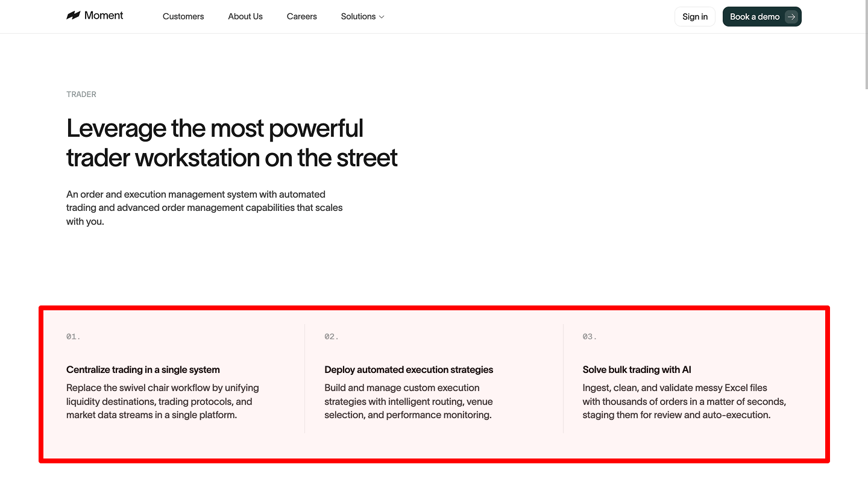Click the 03 numbered marker
This screenshot has height=482, width=868.
click(588, 336)
